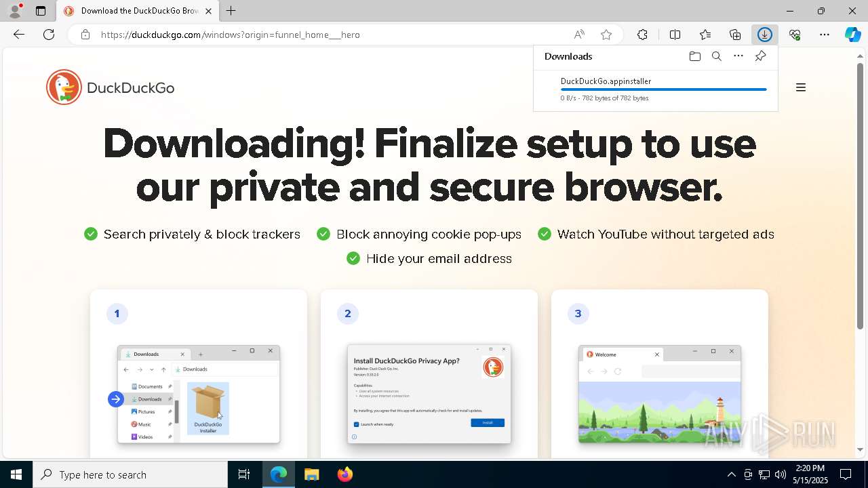Open Task View on the taskbar
868x488 pixels.
pos(244,474)
